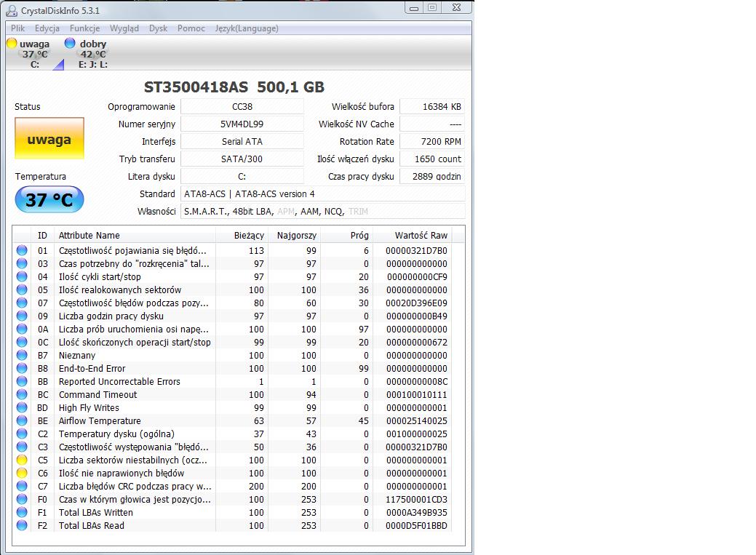The width and height of the screenshot is (756, 555).
Task: Click the blue status icon for attribute C2
Action: (x=22, y=433)
